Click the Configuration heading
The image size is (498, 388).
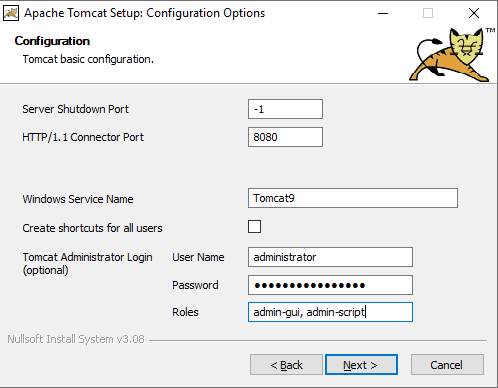pos(52,41)
